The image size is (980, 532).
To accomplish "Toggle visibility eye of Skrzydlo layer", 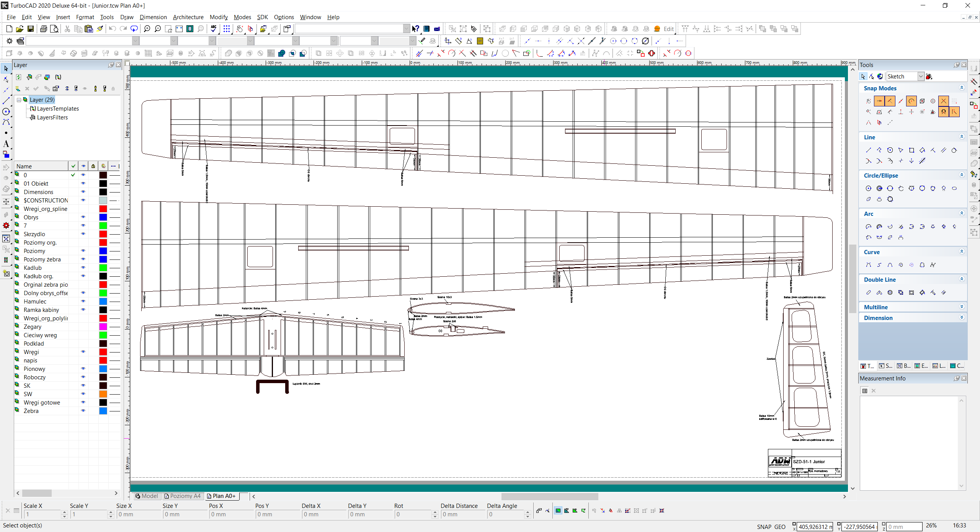I will (x=83, y=234).
